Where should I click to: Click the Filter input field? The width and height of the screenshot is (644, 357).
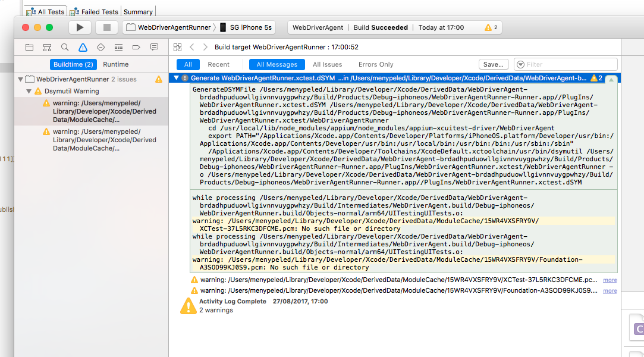tap(566, 64)
